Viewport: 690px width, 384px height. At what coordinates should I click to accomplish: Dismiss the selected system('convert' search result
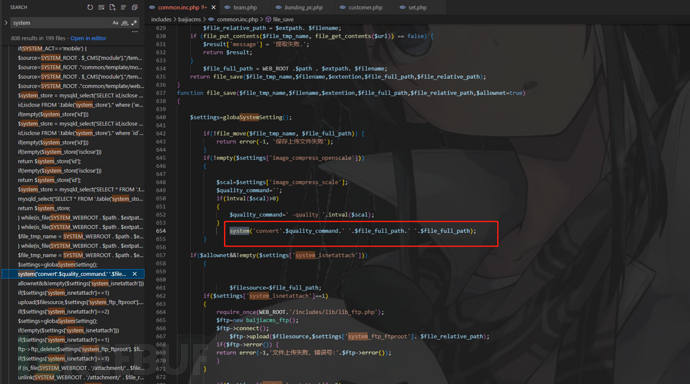click(135, 274)
